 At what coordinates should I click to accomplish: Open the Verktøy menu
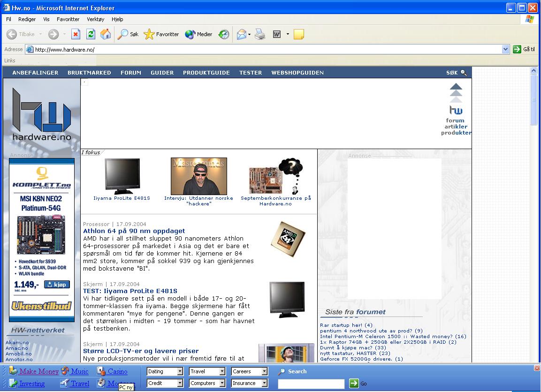pos(96,19)
